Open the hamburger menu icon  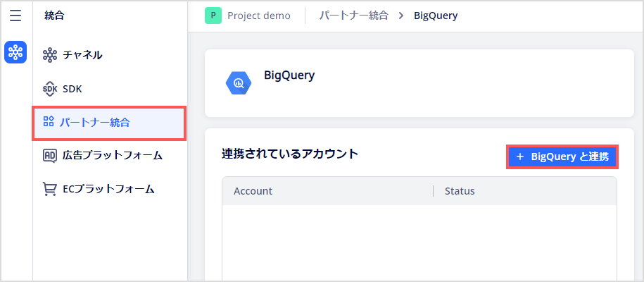[15, 16]
